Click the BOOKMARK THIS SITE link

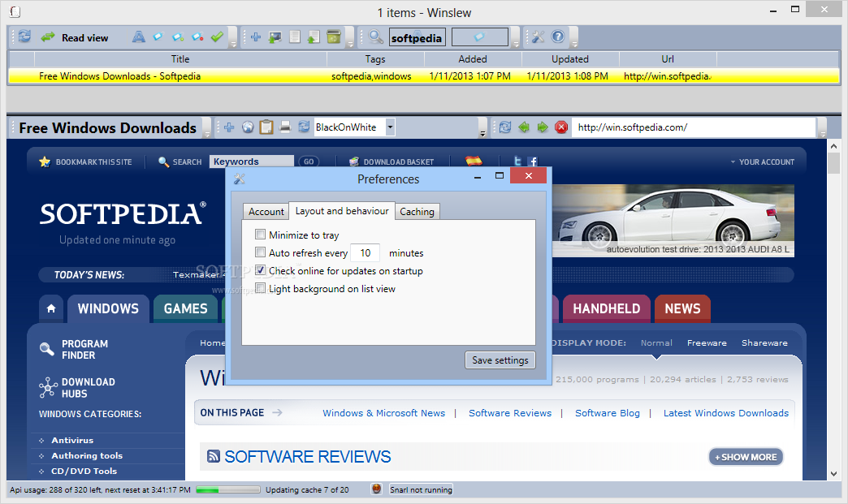93,162
